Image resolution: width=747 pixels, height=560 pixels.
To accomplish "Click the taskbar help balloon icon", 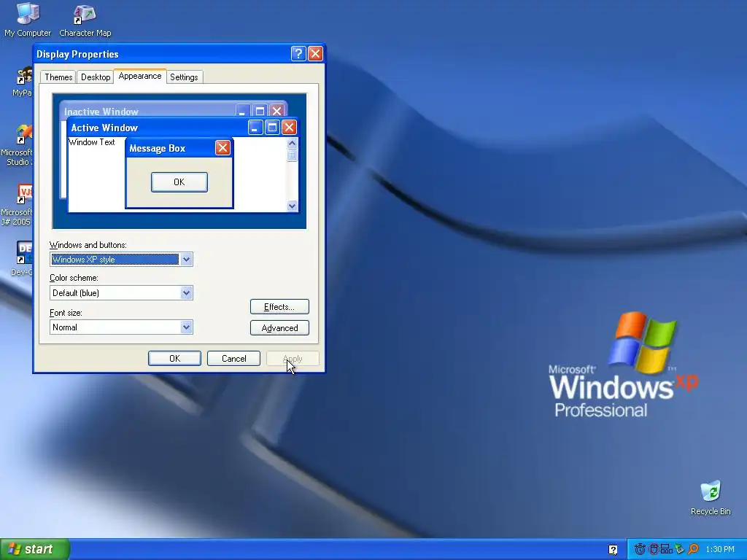I will (613, 550).
